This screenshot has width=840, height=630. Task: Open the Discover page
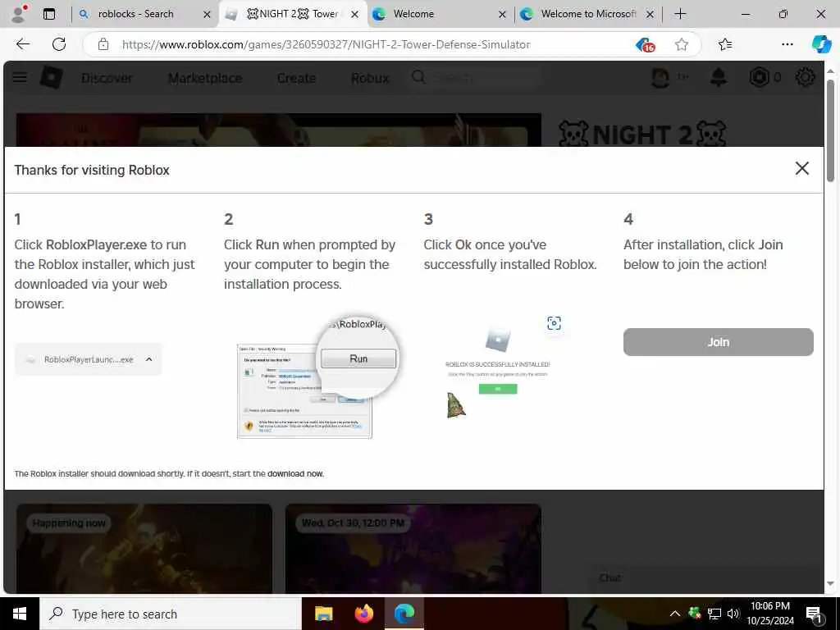[107, 78]
